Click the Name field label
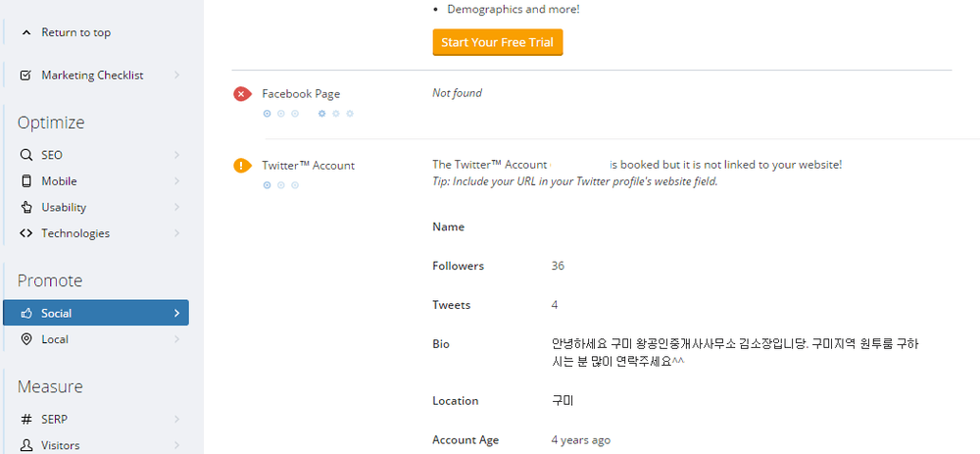Viewport: 980px width, 454px height. [x=448, y=227]
